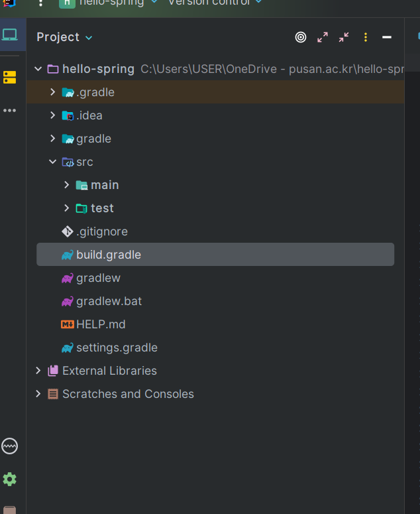
Task: Open the Project panel options menu
Action: [366, 37]
